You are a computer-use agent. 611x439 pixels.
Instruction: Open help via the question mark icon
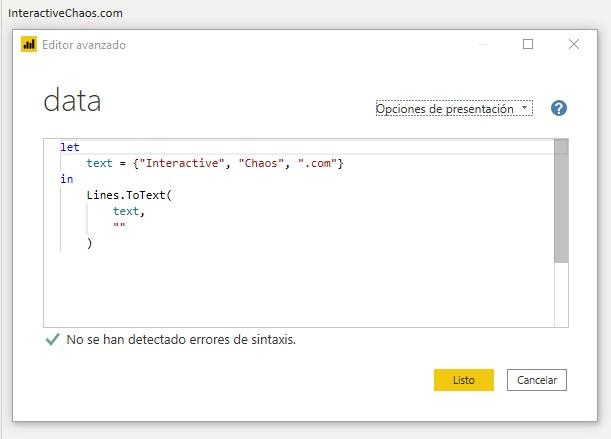tap(558, 109)
